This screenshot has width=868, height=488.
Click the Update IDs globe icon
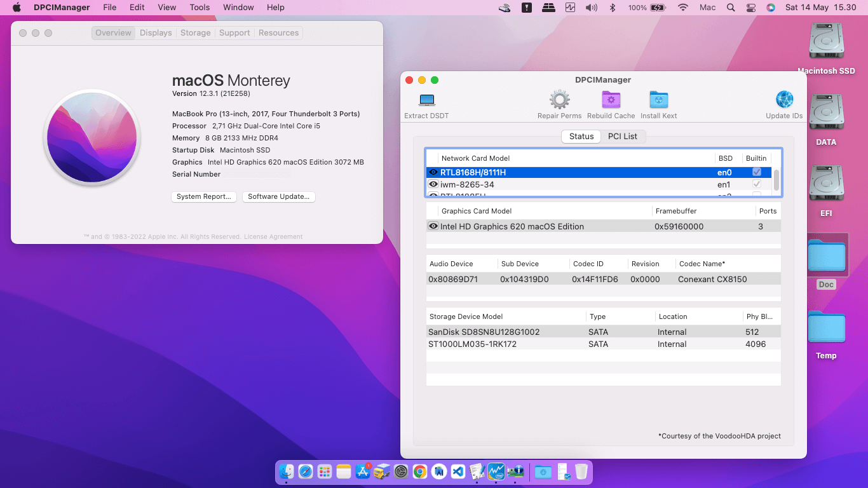coord(784,100)
